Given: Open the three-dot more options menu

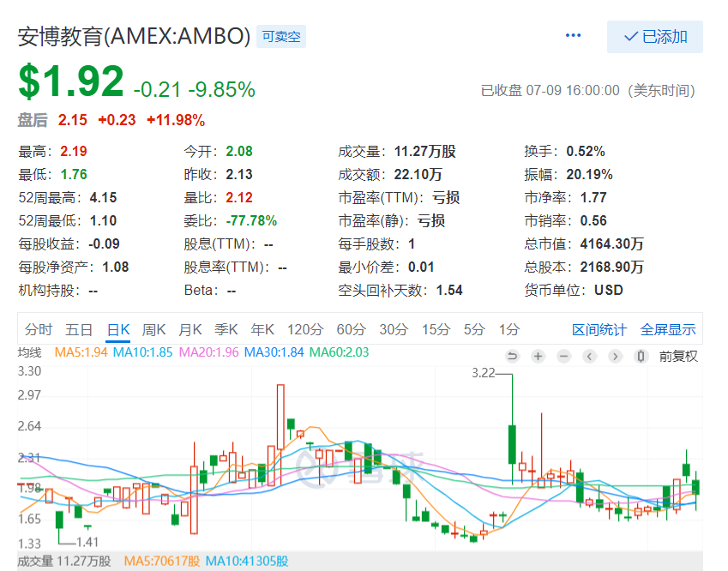Looking at the screenshot, I should (573, 36).
